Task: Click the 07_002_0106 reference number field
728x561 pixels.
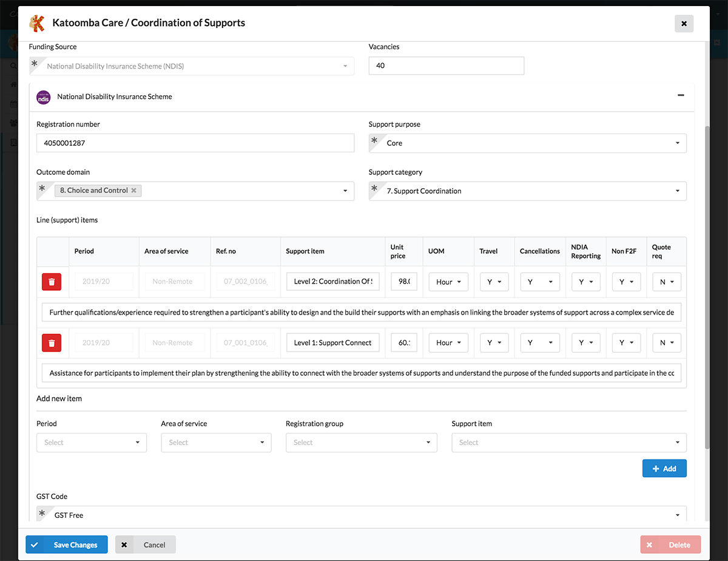Action: click(246, 282)
